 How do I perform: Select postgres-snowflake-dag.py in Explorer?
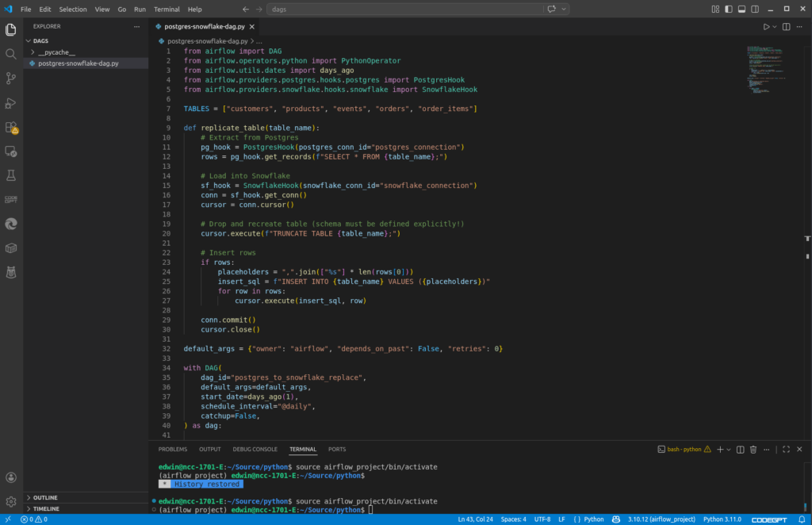click(x=86, y=63)
